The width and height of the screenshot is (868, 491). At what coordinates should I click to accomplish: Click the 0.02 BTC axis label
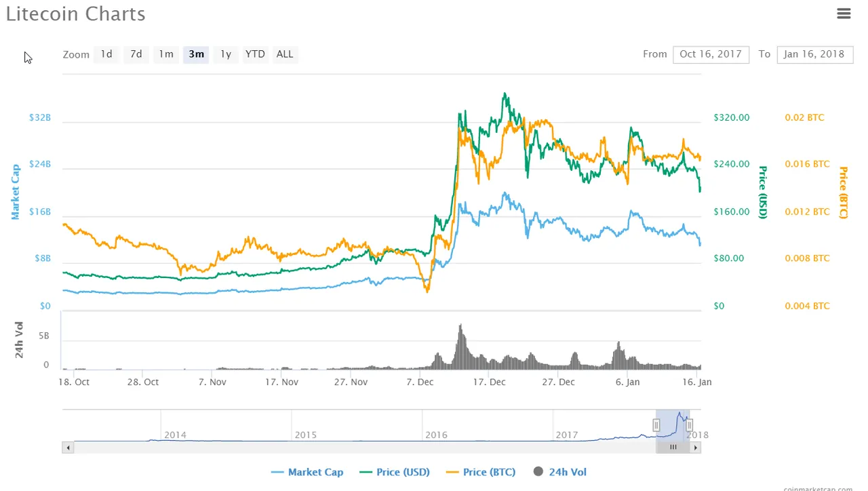tap(804, 117)
